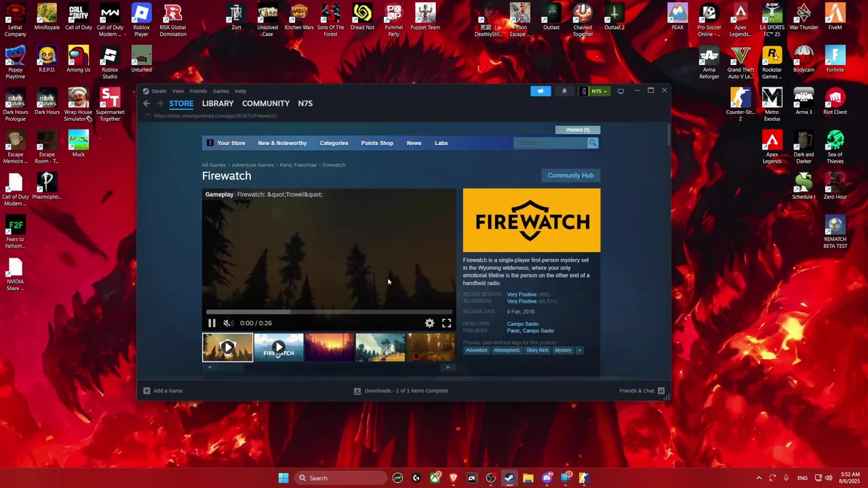Pause the Firewatch trailer video
This screenshot has width=868, height=488.
[x=212, y=323]
